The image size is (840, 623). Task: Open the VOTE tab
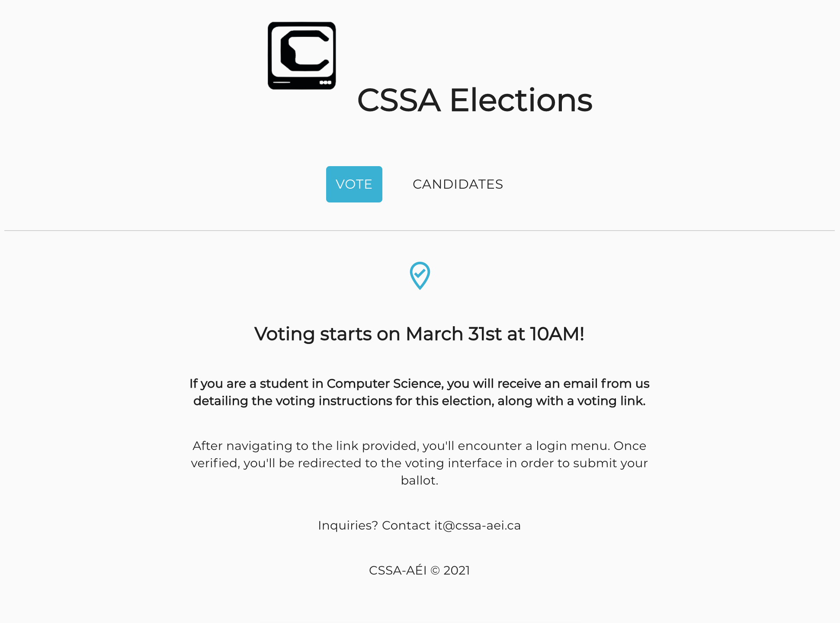[354, 184]
